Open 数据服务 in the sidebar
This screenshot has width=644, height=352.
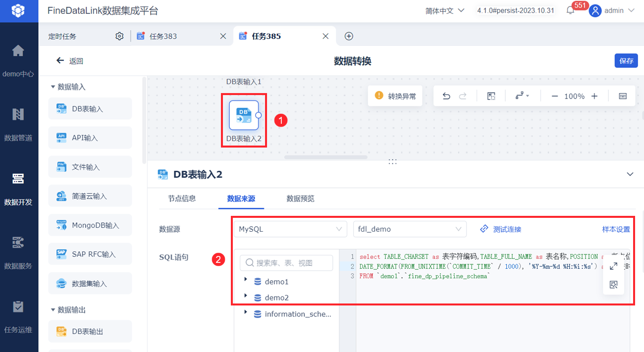point(18,243)
